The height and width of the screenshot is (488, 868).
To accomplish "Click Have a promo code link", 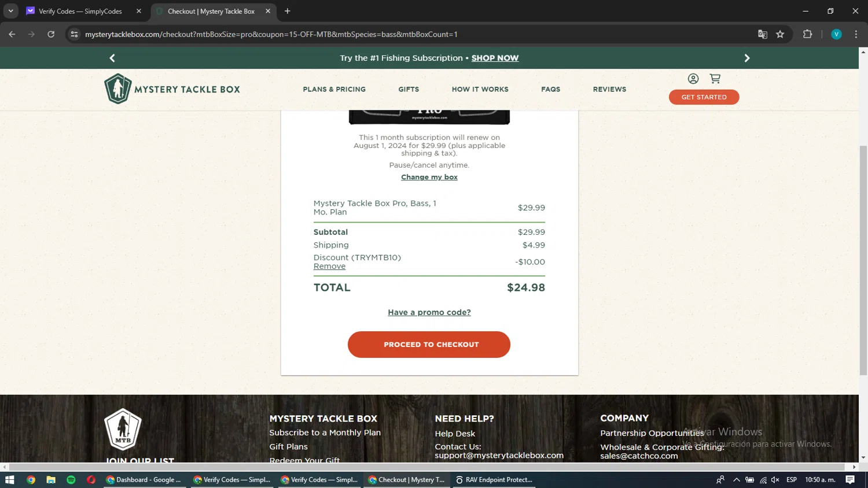I will (429, 312).
